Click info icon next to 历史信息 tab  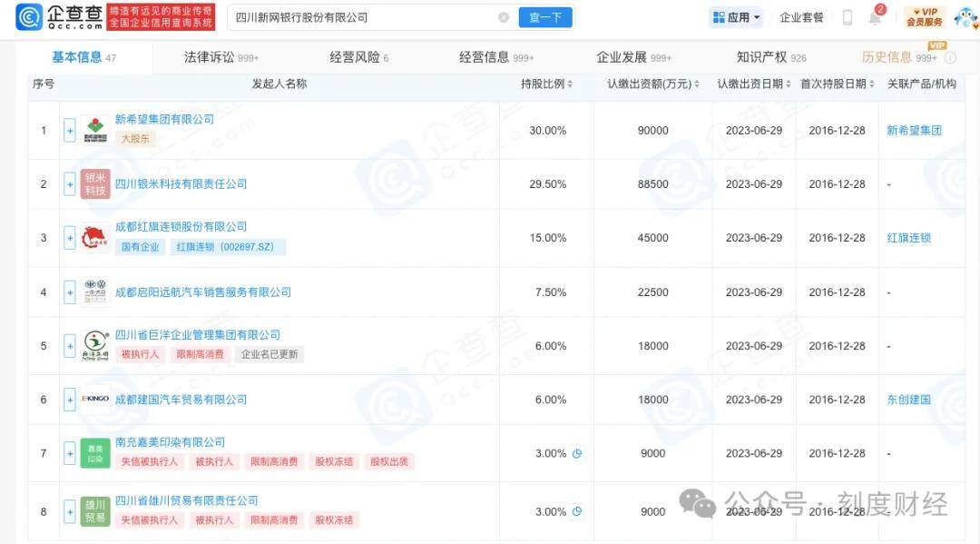[x=950, y=58]
